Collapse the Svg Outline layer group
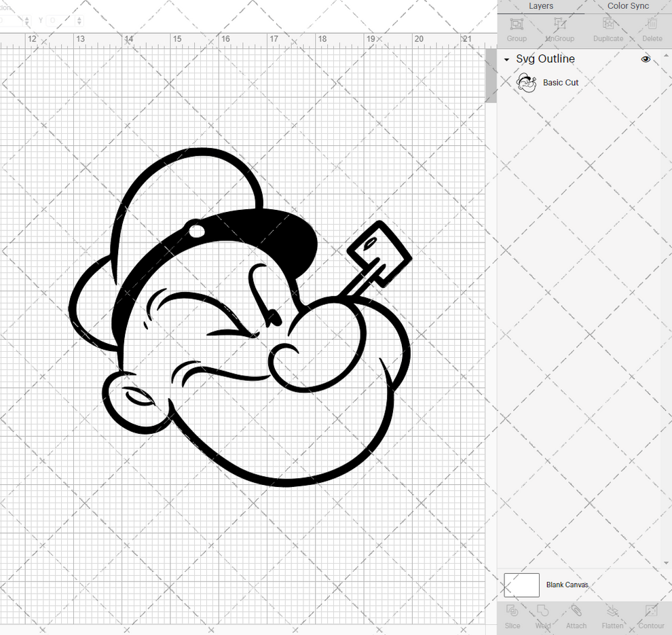The image size is (672, 635). click(x=505, y=59)
